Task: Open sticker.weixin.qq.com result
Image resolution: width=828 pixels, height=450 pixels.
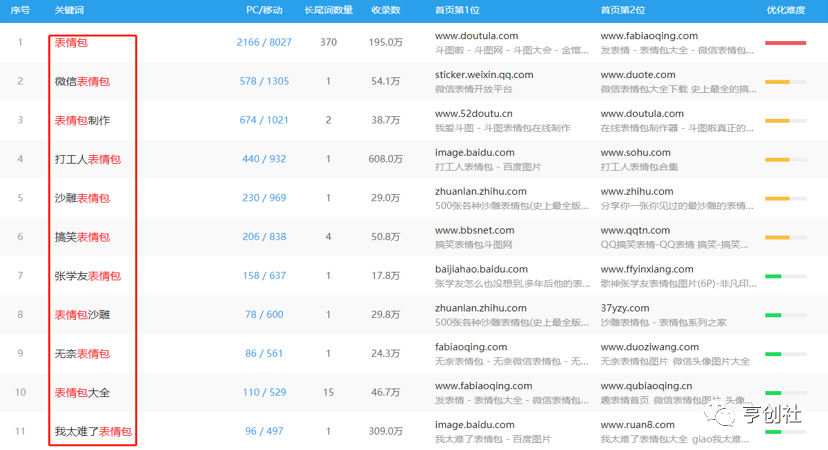Action: (484, 75)
